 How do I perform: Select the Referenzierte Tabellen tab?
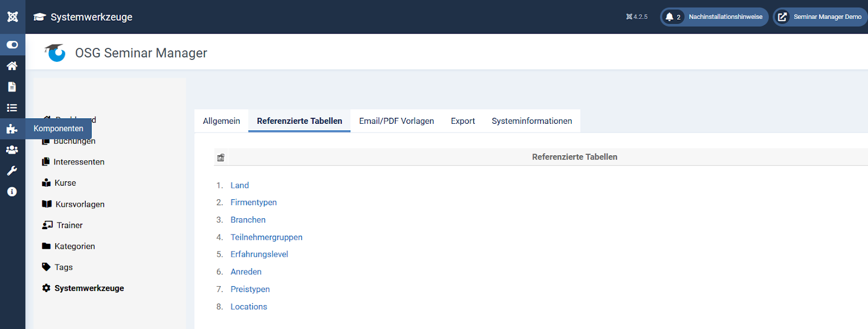[x=299, y=121]
